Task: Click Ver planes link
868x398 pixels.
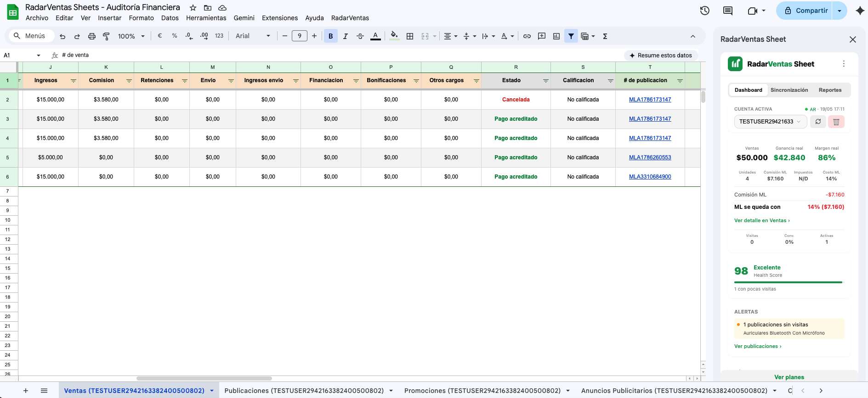Action: (789, 377)
